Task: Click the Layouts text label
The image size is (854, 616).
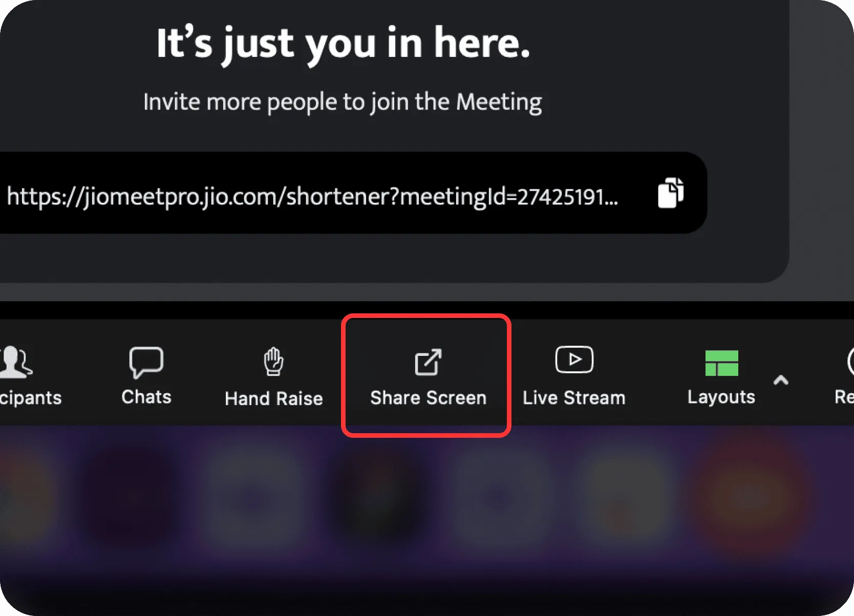Action: 721,397
